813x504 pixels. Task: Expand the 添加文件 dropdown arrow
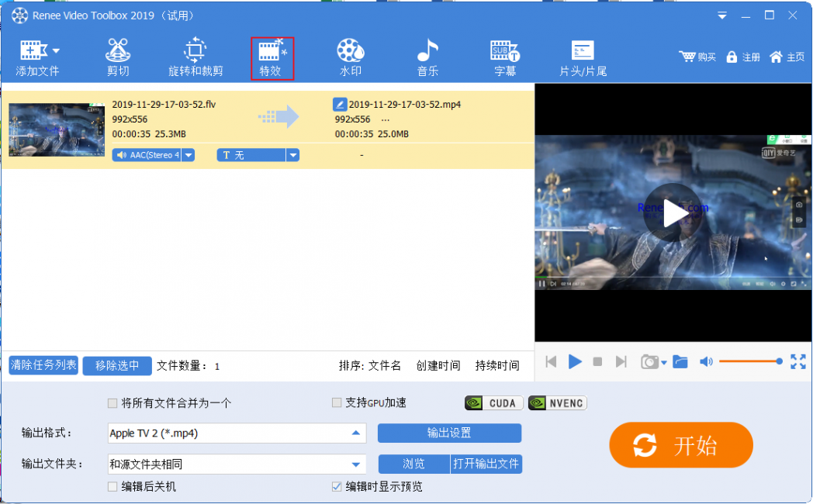click(x=56, y=50)
